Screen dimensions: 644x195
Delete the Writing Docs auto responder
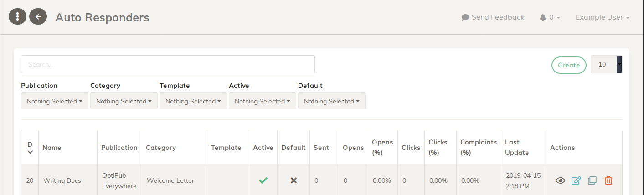click(608, 180)
